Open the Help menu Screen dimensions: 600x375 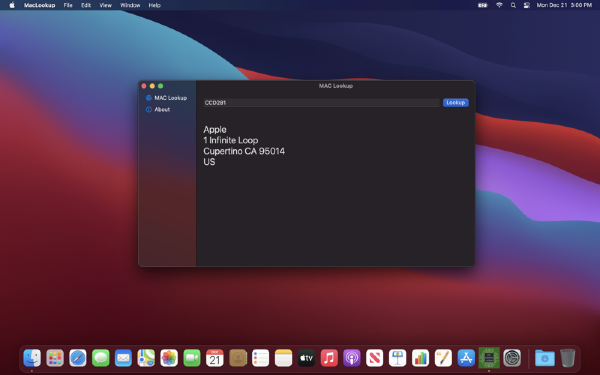(154, 5)
